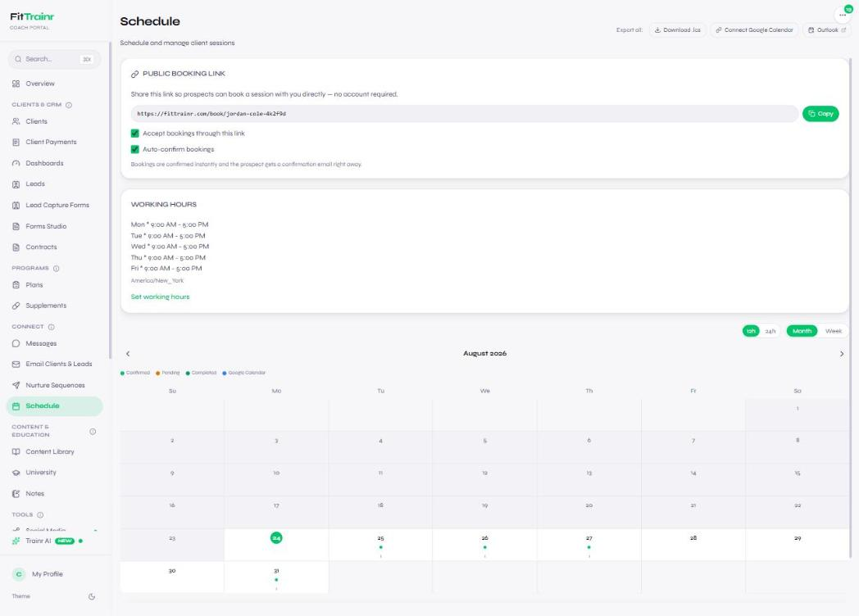Open Dashboards from the sidebar
This screenshot has height=616, width=859.
pos(54,163)
